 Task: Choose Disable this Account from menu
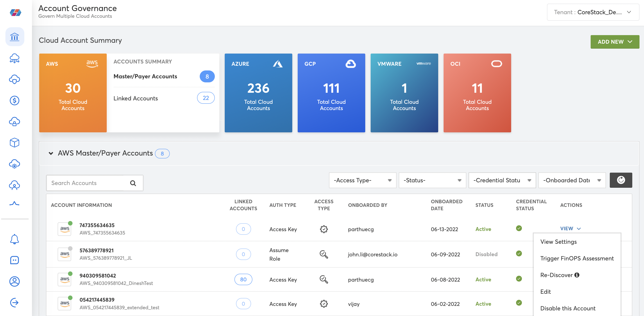click(x=568, y=308)
